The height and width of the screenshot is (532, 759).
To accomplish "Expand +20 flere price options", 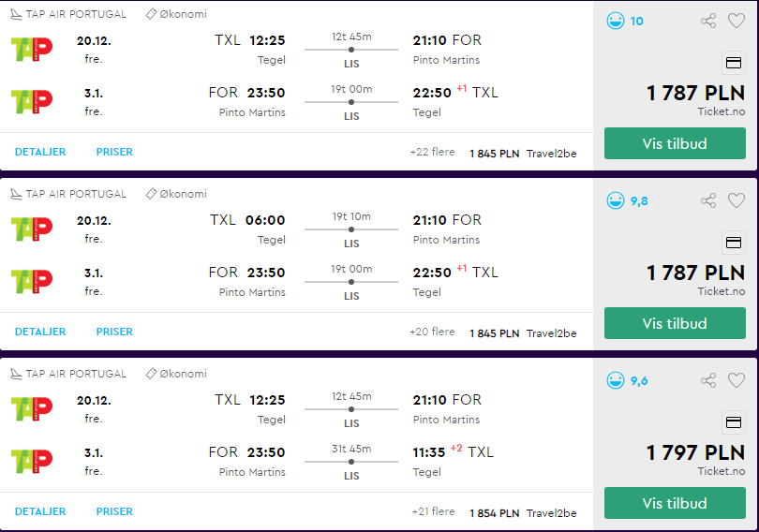I will coord(432,332).
